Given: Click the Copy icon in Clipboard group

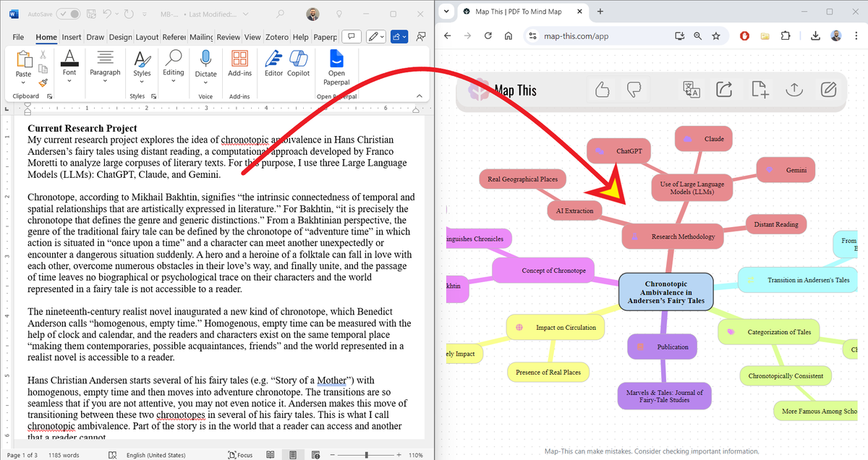Looking at the screenshot, I should (x=43, y=69).
